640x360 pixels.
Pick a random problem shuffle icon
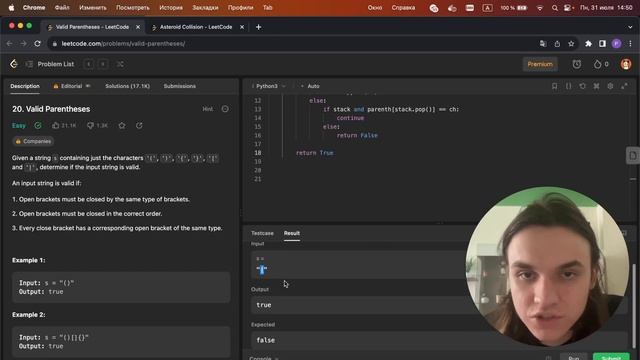120,64
